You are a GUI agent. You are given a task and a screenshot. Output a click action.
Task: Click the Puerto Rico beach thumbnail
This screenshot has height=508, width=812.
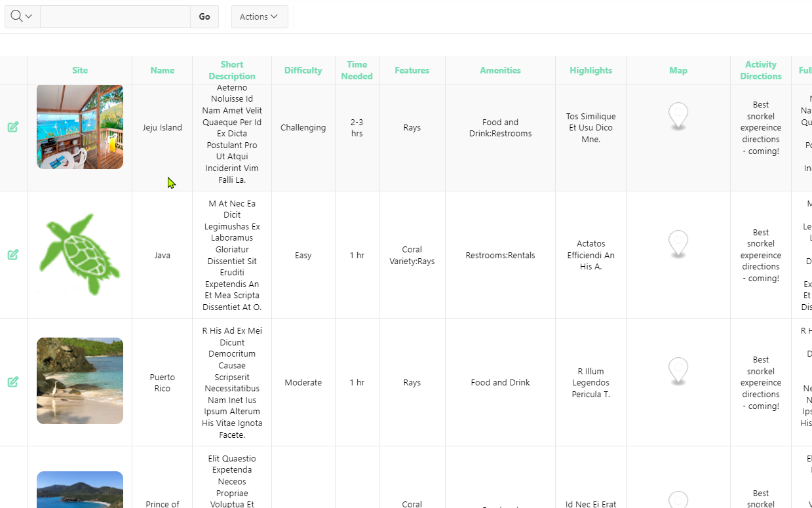[79, 381]
